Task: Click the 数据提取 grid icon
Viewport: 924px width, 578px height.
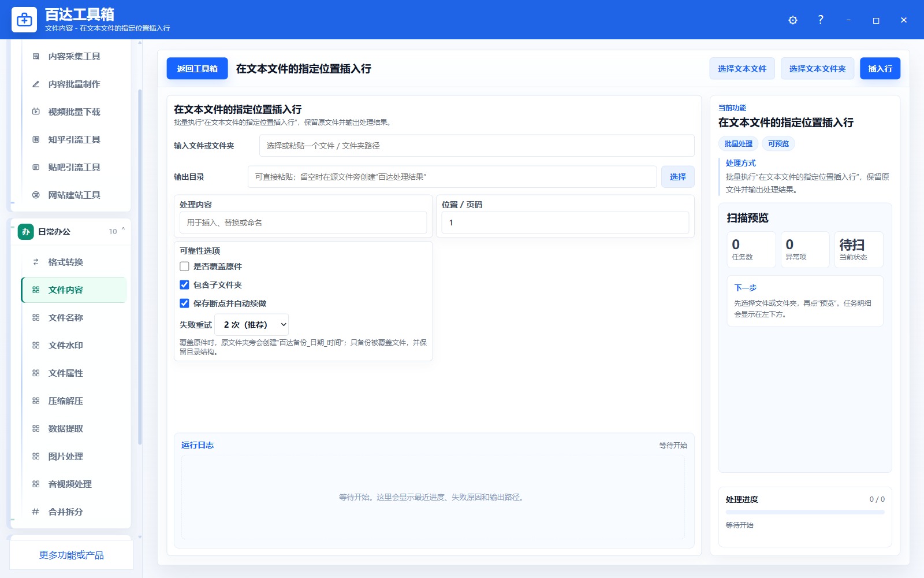Action: pyautogui.click(x=36, y=429)
